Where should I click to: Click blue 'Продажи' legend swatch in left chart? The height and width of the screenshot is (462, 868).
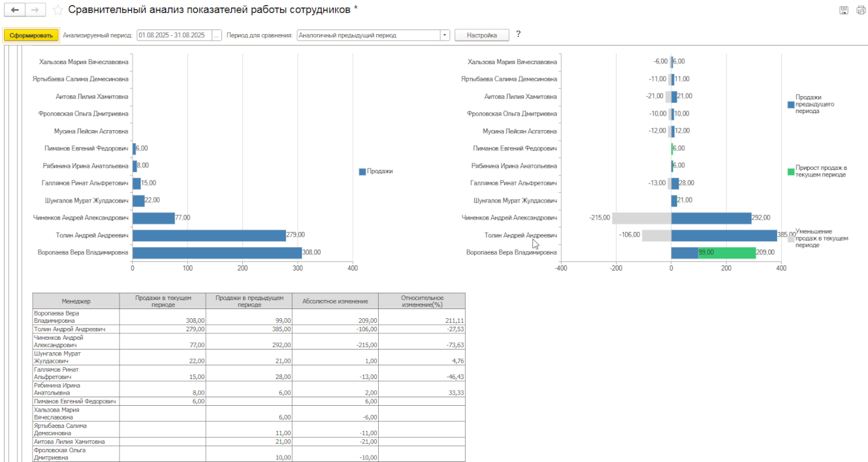coord(362,171)
